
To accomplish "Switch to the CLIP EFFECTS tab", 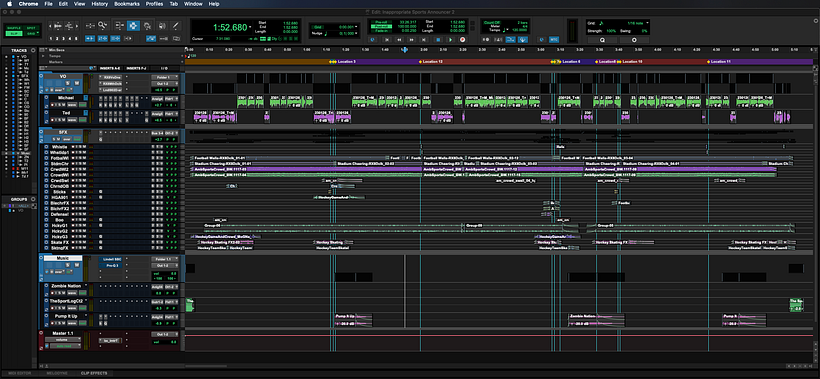I will [94, 373].
